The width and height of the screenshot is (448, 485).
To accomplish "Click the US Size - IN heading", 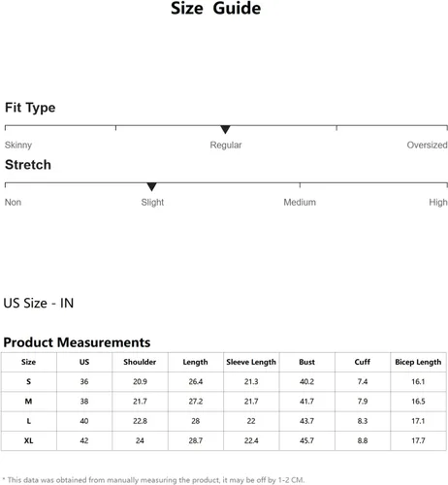I will coord(39,303).
